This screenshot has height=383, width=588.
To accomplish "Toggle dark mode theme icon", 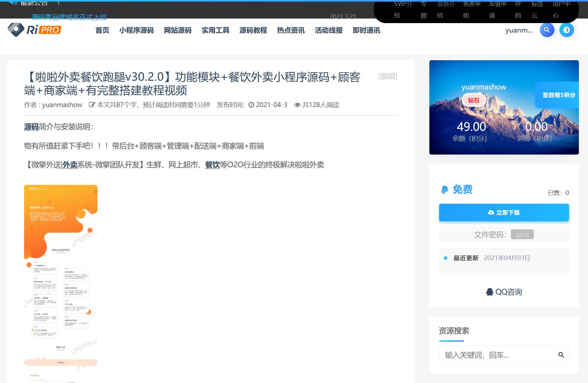I will click(566, 30).
